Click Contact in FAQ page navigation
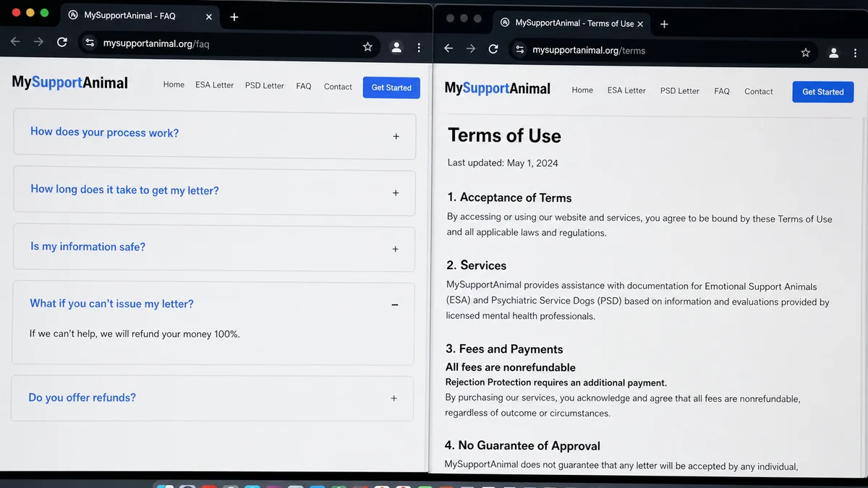The height and width of the screenshot is (488, 868). [x=338, y=87]
